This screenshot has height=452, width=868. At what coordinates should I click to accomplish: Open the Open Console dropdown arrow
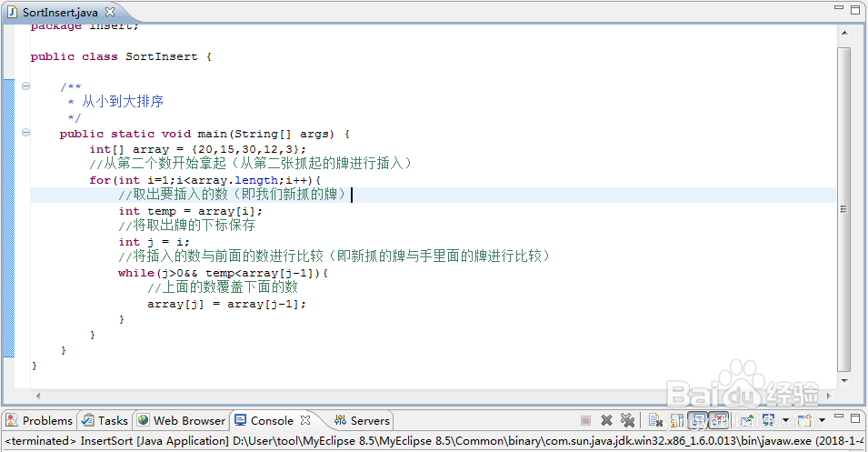(x=822, y=420)
